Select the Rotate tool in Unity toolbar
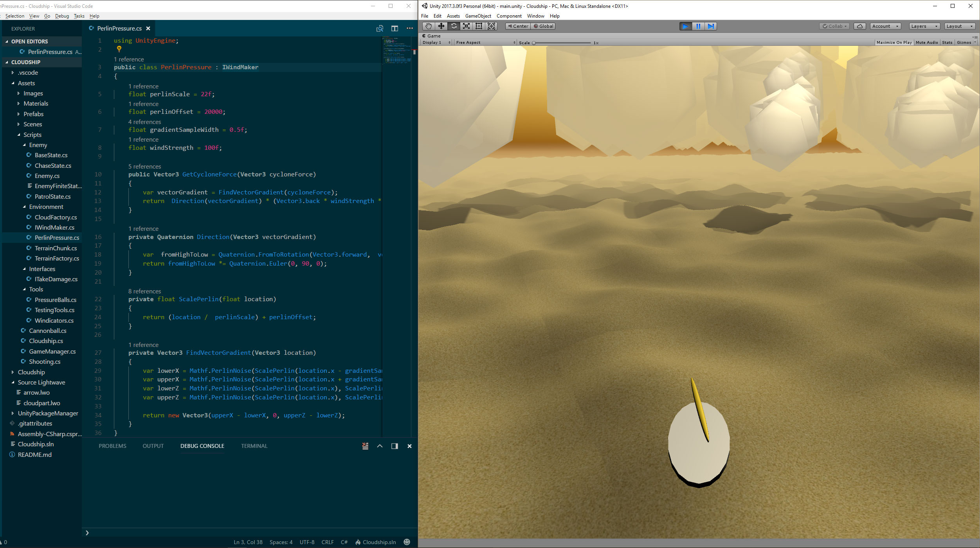This screenshot has height=548, width=980. point(454,26)
